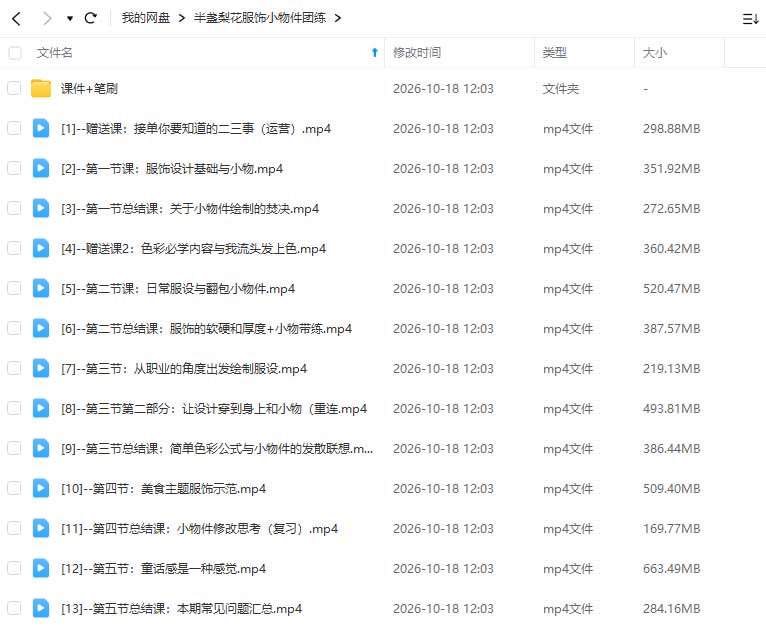766x628 pixels.
Task: Open the 课件+笔刷 folder icon
Action: 41,88
